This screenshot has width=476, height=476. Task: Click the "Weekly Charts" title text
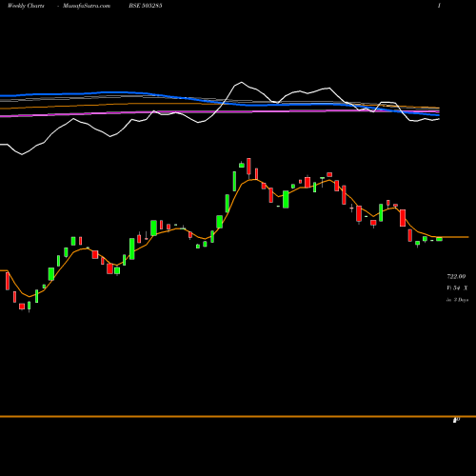pyautogui.click(x=26, y=6)
